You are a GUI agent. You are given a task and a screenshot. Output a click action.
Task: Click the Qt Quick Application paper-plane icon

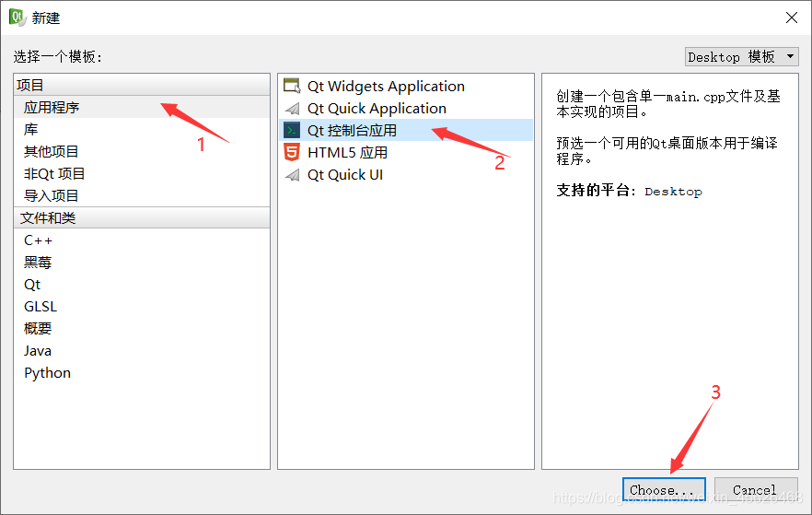click(x=292, y=109)
